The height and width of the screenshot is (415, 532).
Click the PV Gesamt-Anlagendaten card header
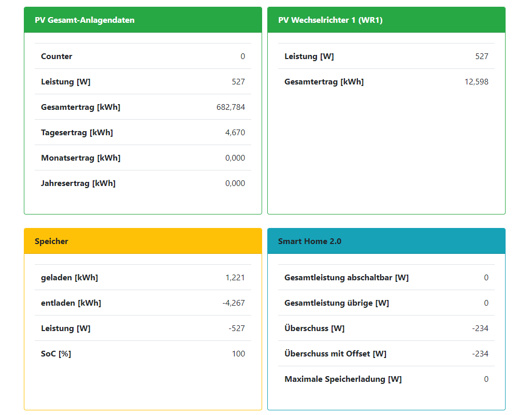(84, 20)
